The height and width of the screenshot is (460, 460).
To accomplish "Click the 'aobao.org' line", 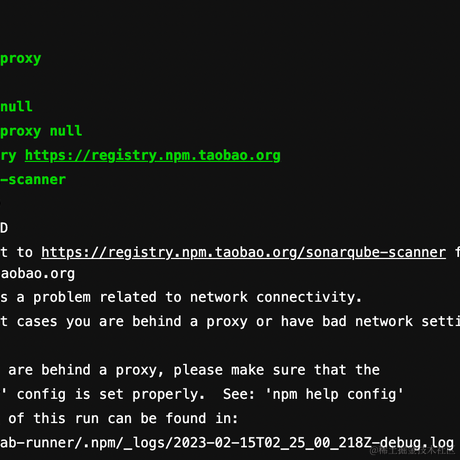I will pyautogui.click(x=38, y=274).
